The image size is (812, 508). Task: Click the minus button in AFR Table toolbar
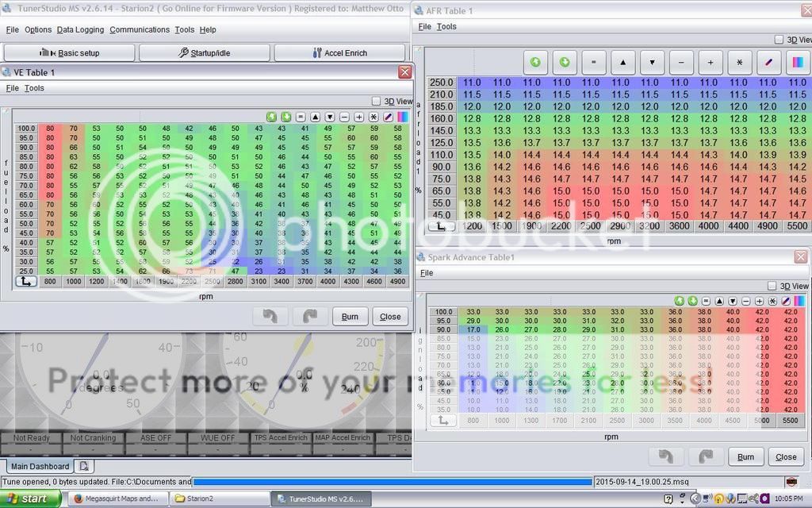681,62
